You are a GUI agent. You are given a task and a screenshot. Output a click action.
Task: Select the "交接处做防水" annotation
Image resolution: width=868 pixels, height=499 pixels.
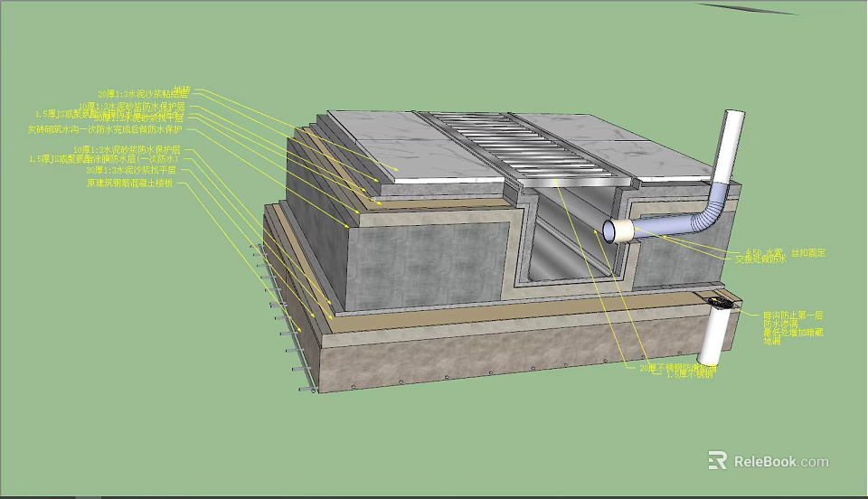[760, 259]
